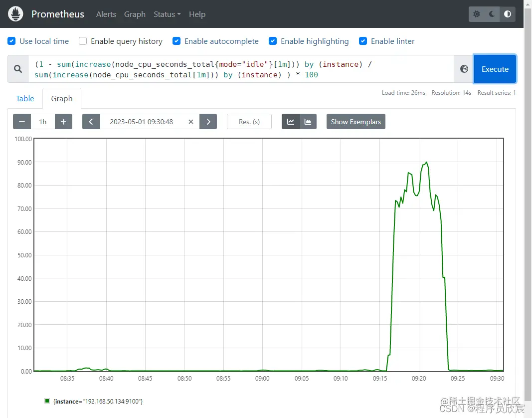Image resolution: width=532 pixels, height=418 pixels.
Task: Switch to light theme sun icon
Action: (476, 14)
